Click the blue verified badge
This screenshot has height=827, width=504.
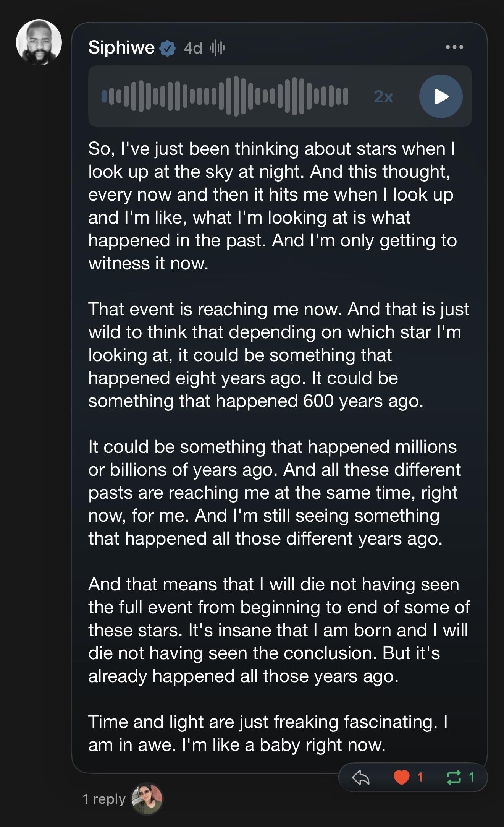[x=167, y=48]
